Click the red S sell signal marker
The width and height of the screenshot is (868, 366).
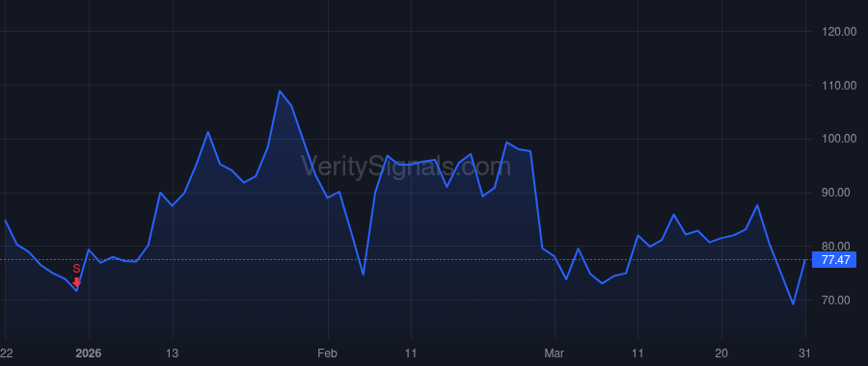tap(77, 274)
